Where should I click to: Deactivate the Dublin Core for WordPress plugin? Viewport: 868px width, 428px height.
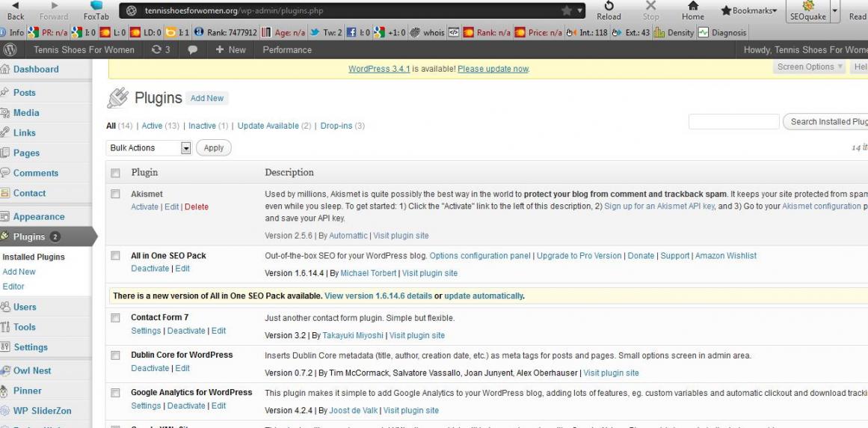[x=150, y=368]
